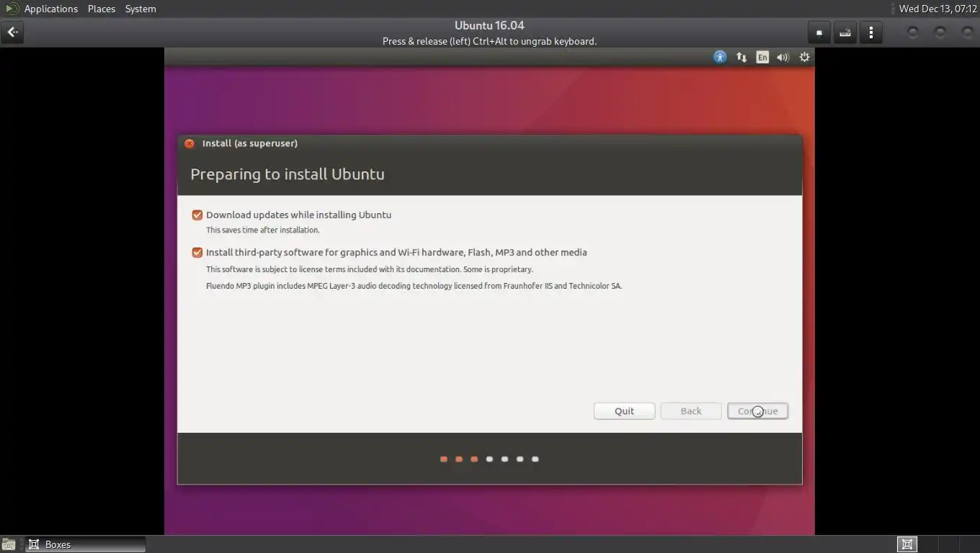
Task: Click the Back button
Action: pos(691,411)
